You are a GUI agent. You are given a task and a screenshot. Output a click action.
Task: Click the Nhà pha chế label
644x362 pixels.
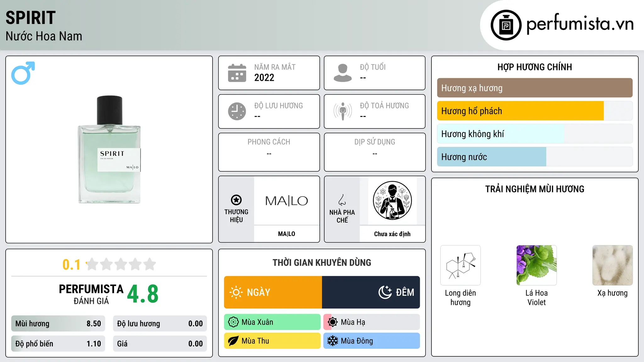[342, 216]
